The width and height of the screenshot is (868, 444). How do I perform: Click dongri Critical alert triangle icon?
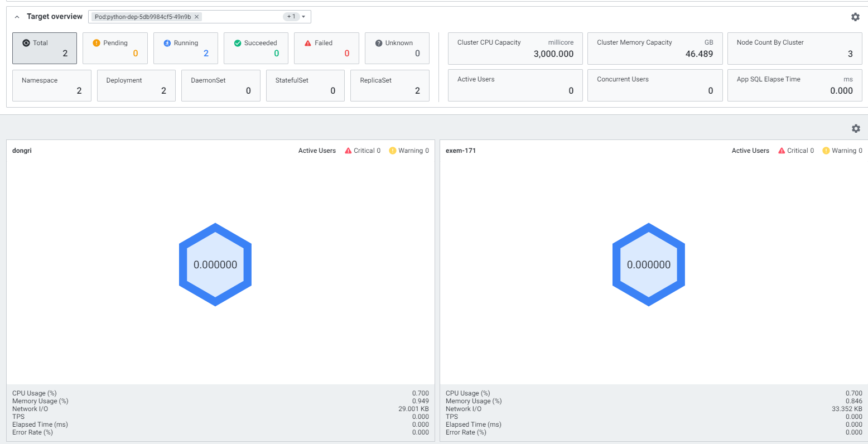pos(348,151)
